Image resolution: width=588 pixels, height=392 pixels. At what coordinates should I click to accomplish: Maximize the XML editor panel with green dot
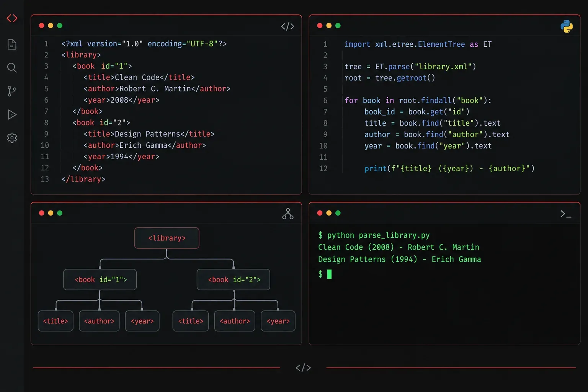60,26
